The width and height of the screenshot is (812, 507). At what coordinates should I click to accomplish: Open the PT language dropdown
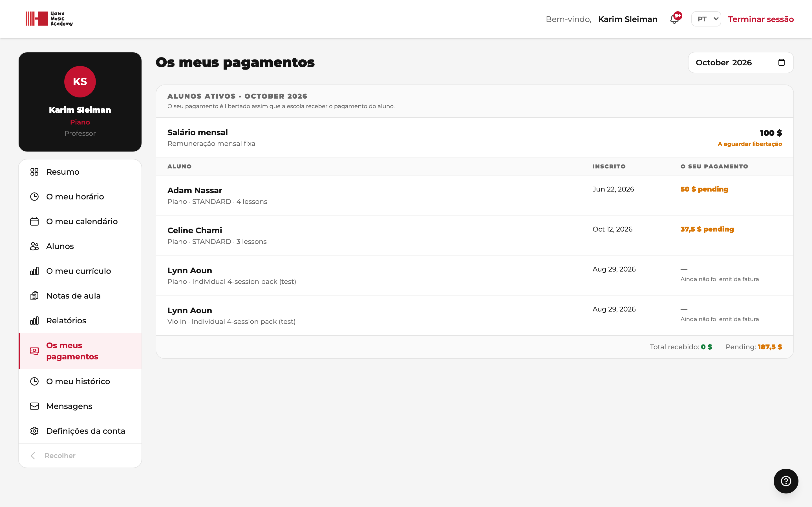(x=706, y=19)
